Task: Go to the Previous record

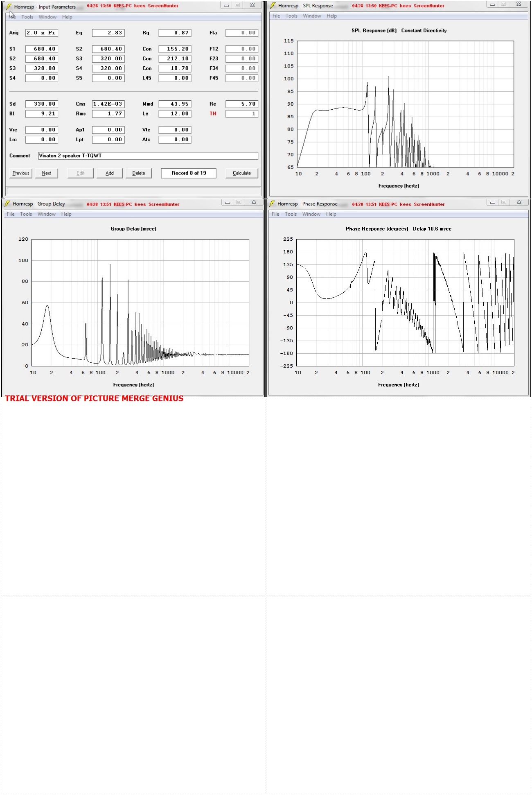Action: [x=21, y=173]
